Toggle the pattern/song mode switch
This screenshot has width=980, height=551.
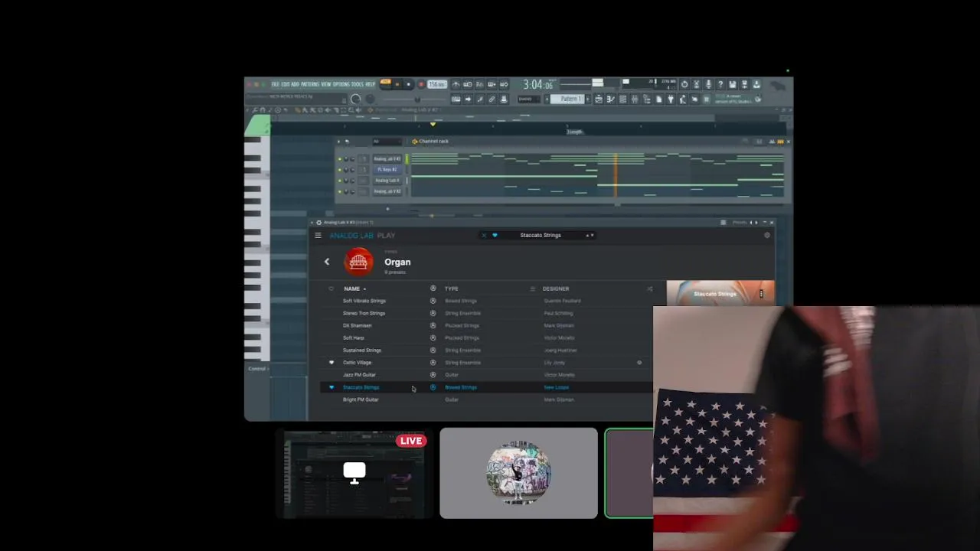click(x=385, y=82)
